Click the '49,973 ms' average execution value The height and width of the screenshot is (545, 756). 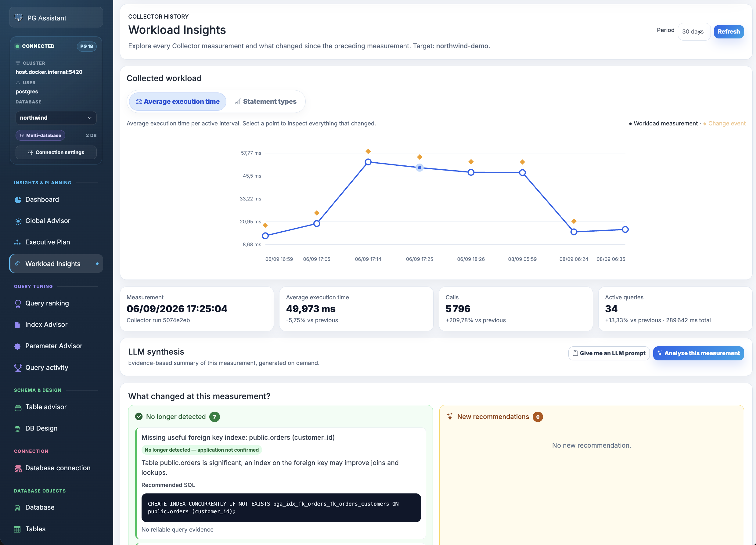coord(311,309)
